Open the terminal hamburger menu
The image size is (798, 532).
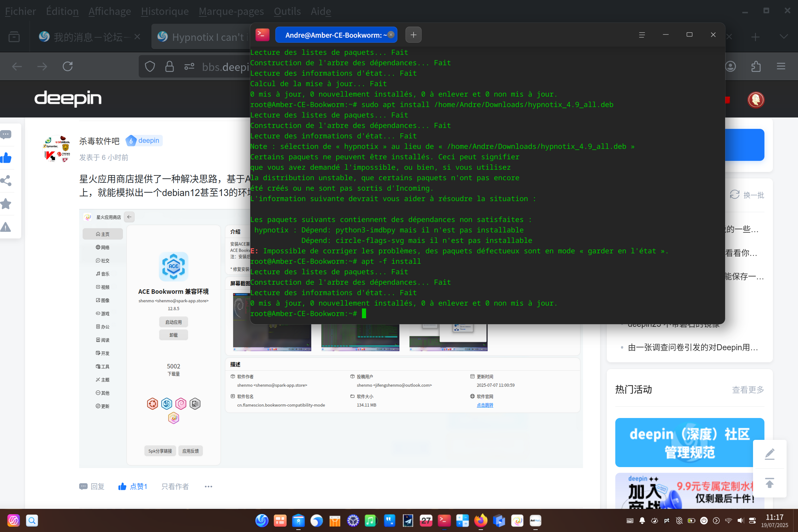(x=642, y=35)
